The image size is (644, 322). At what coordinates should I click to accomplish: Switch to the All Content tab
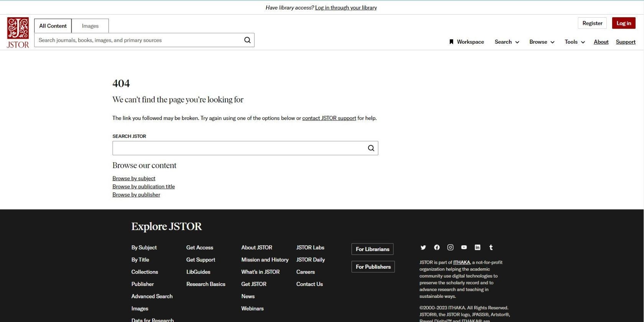tap(53, 26)
